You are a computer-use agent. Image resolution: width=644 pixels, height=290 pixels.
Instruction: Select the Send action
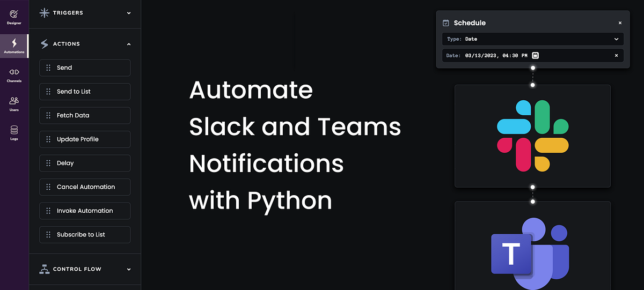(x=85, y=68)
